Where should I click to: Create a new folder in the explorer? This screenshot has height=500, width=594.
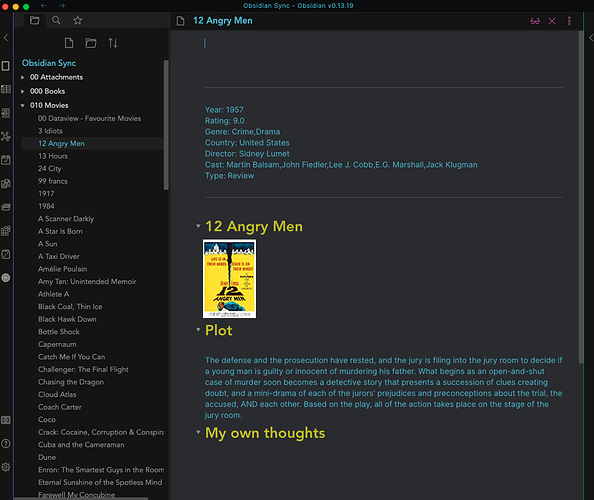click(91, 43)
